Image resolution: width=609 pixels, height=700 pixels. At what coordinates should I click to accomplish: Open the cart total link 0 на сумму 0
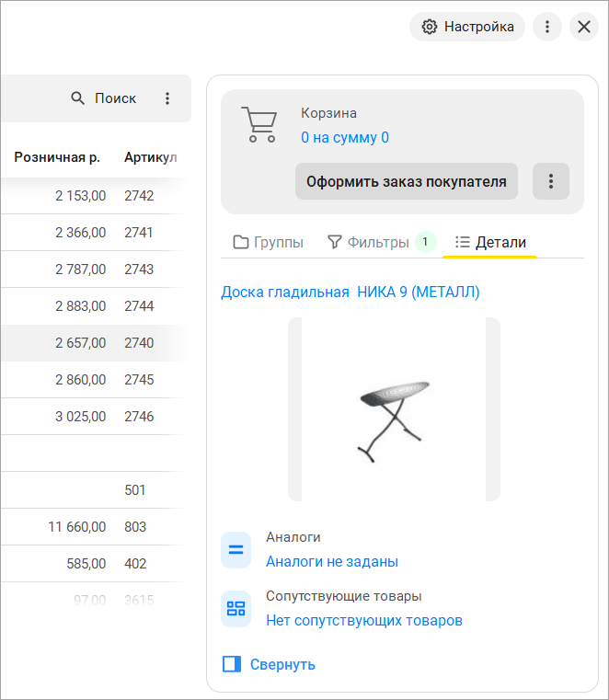coord(344,137)
